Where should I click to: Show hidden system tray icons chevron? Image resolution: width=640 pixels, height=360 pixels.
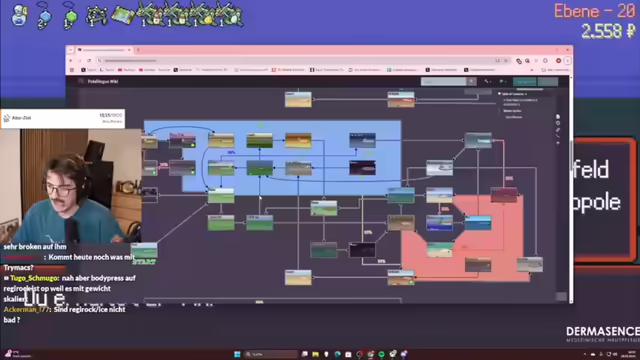tap(584, 354)
